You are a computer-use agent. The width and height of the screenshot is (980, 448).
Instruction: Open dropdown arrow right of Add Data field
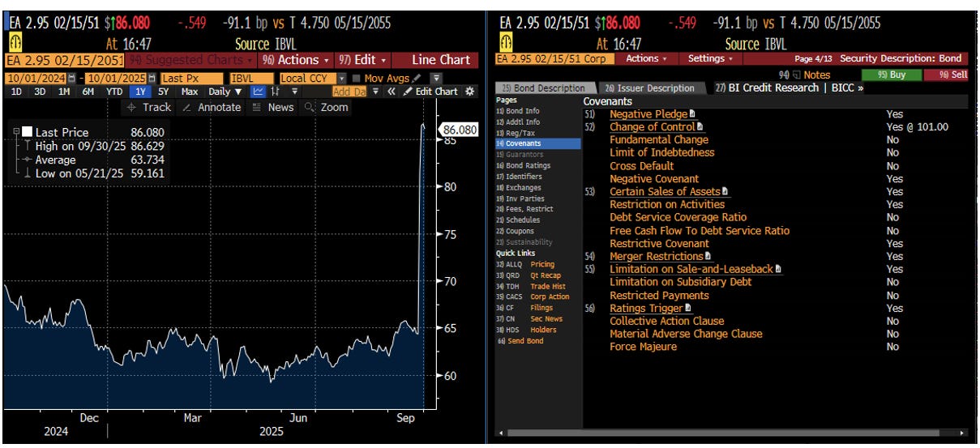pos(375,92)
